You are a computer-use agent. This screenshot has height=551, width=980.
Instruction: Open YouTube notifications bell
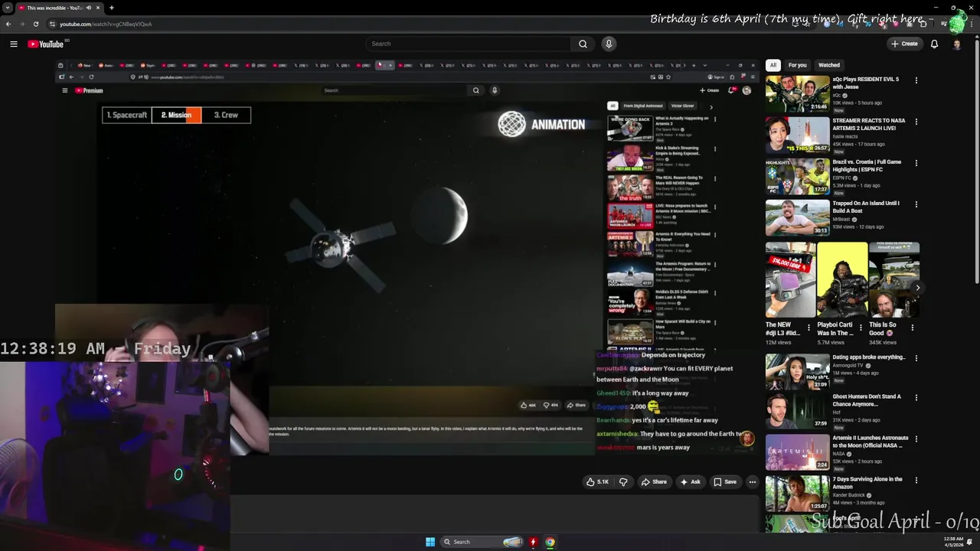pyautogui.click(x=934, y=44)
